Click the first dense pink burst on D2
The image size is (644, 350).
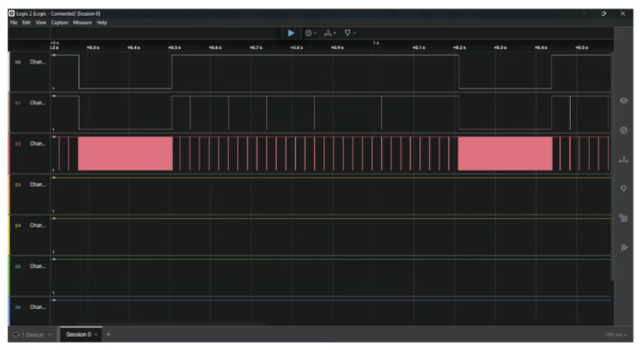(125, 153)
